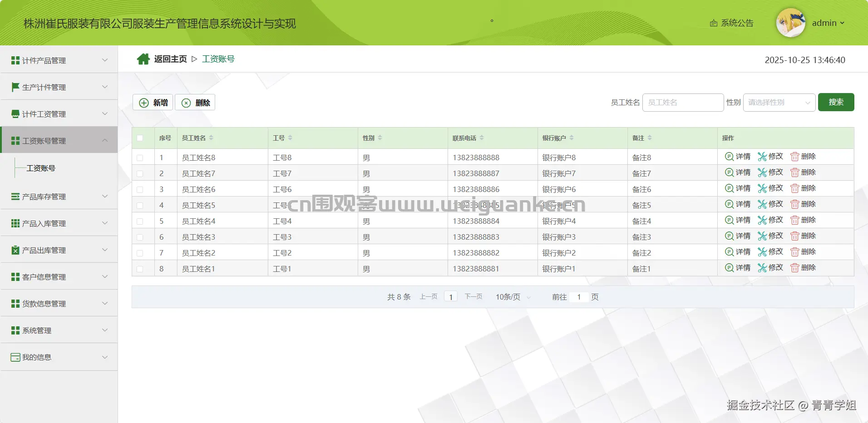Toggle the select-all header checkbox
The height and width of the screenshot is (423, 868).
[x=140, y=138]
